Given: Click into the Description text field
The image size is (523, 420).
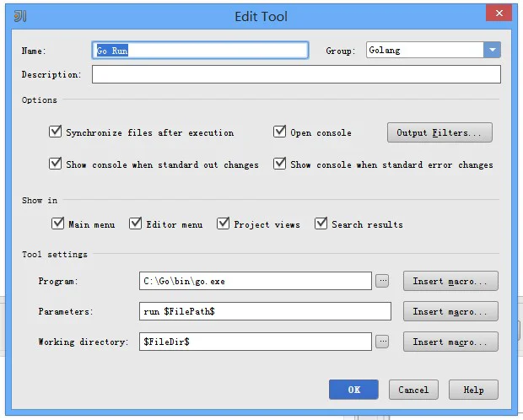Looking at the screenshot, I should click(296, 74).
